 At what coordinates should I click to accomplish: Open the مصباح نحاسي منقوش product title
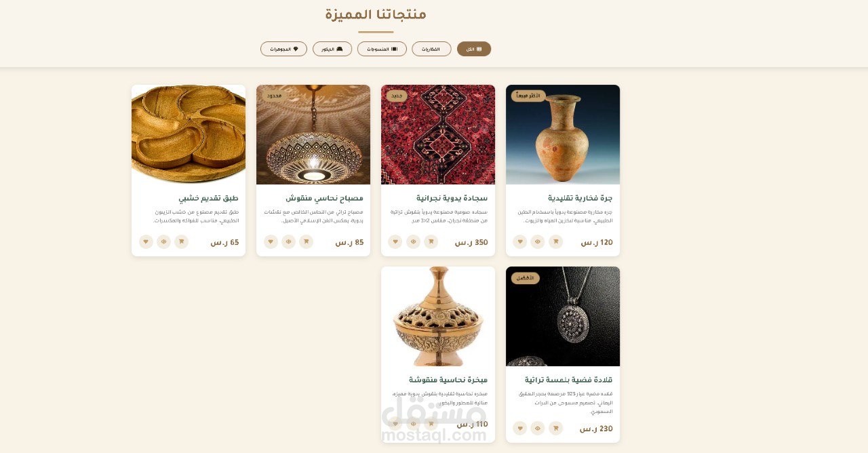[324, 198]
